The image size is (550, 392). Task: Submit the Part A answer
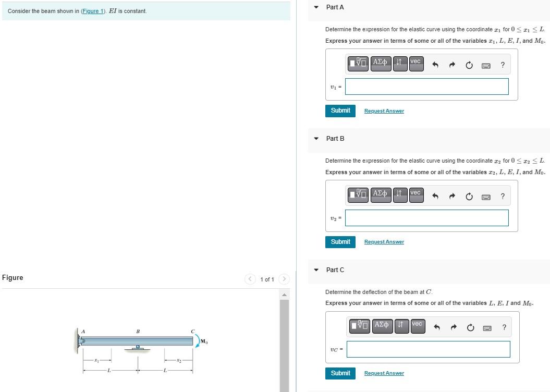pos(340,111)
